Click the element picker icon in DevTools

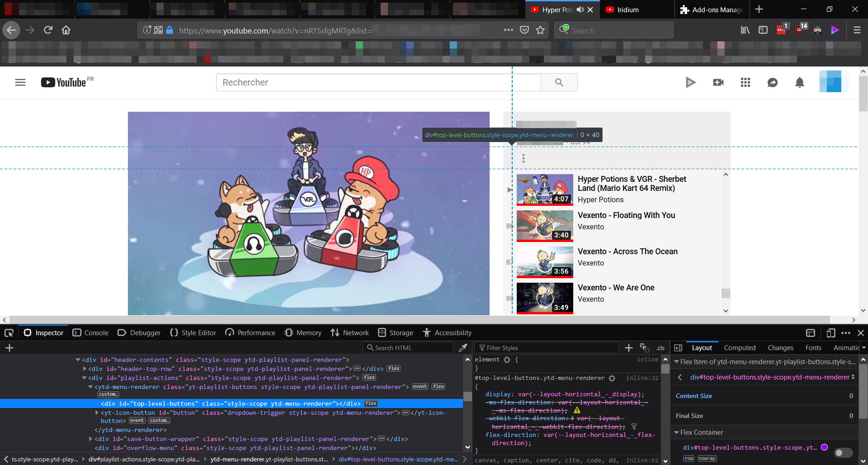9,333
